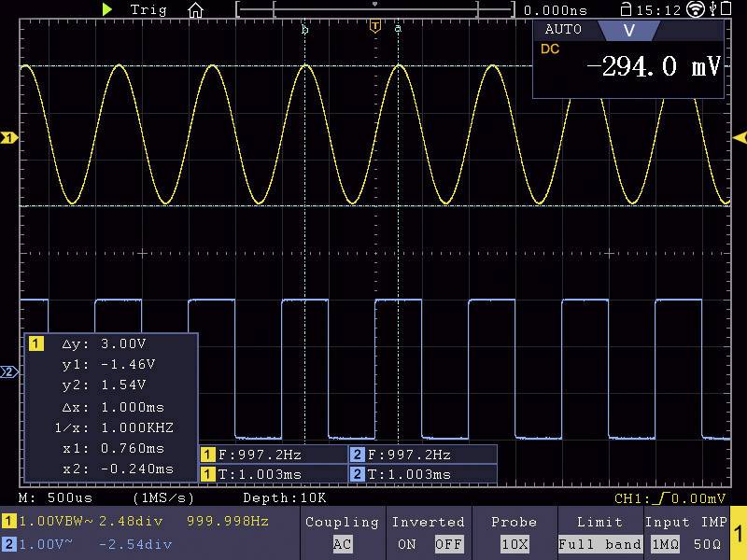Click the Home icon in the top bar
This screenshot has width=747, height=560.
point(196,10)
